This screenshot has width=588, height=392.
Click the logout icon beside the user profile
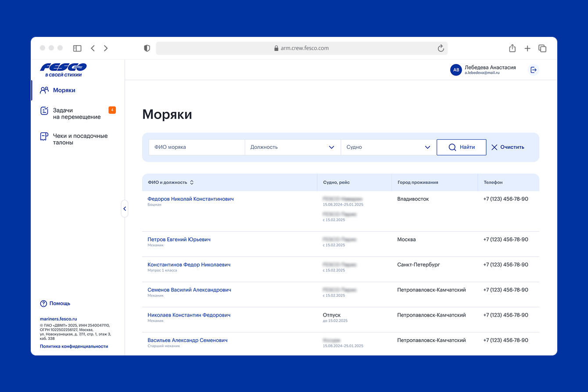point(533,70)
